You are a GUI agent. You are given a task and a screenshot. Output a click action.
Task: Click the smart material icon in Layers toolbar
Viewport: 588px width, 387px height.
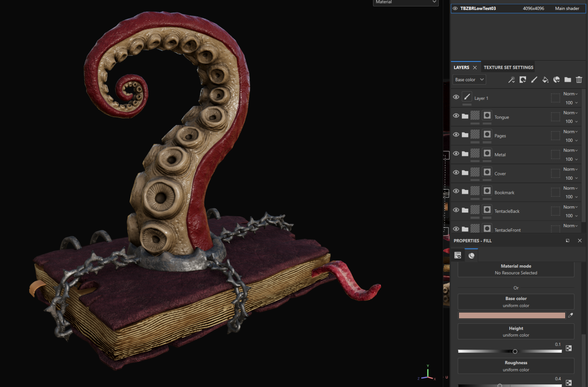(x=557, y=80)
